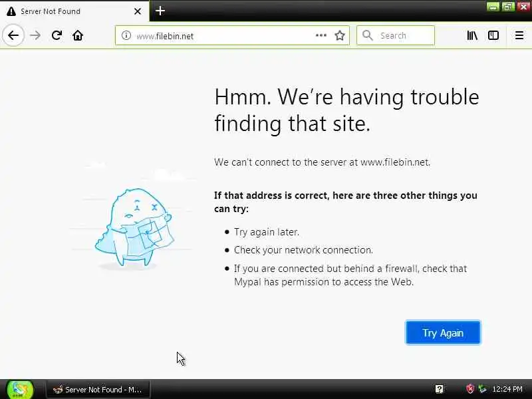
Task: Open the page actions three-dots menu
Action: click(x=321, y=35)
